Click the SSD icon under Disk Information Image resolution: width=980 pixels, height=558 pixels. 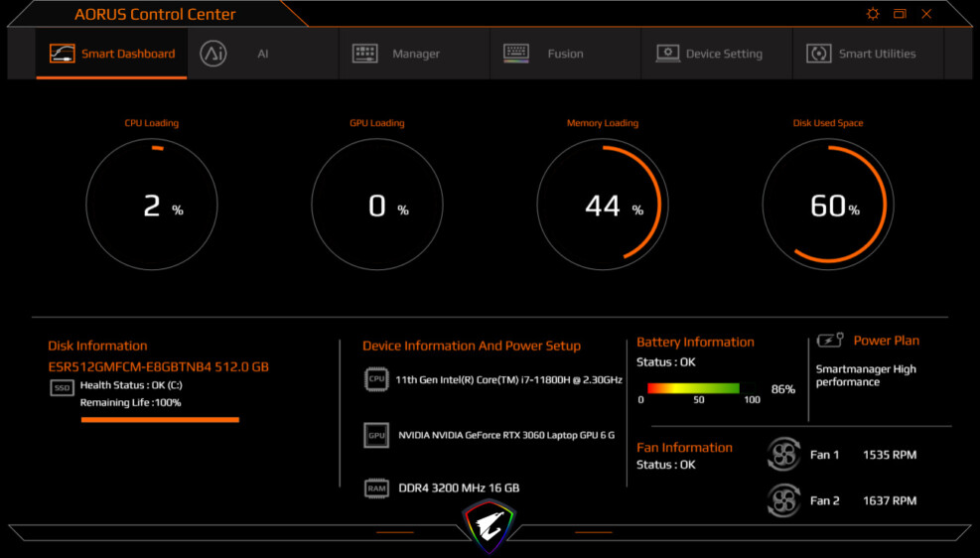pyautogui.click(x=62, y=388)
